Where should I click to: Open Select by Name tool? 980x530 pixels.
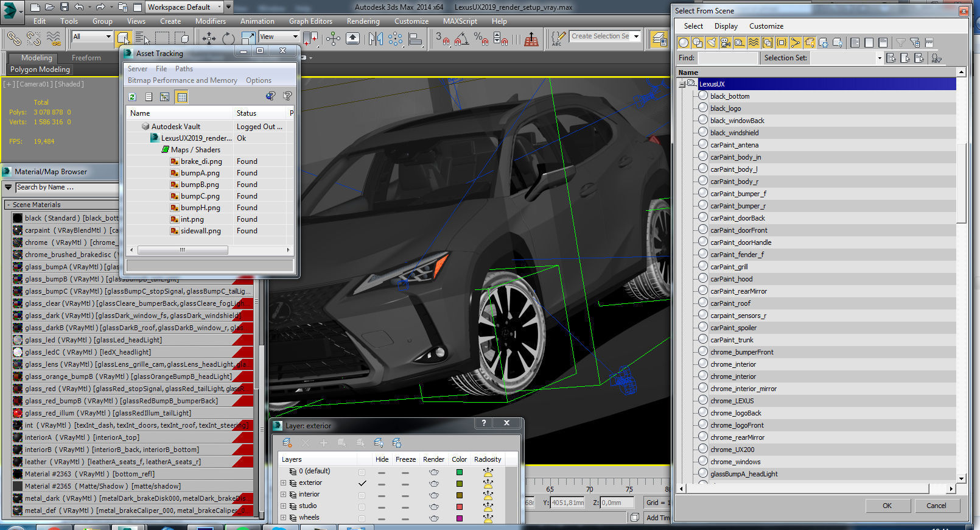pos(142,38)
